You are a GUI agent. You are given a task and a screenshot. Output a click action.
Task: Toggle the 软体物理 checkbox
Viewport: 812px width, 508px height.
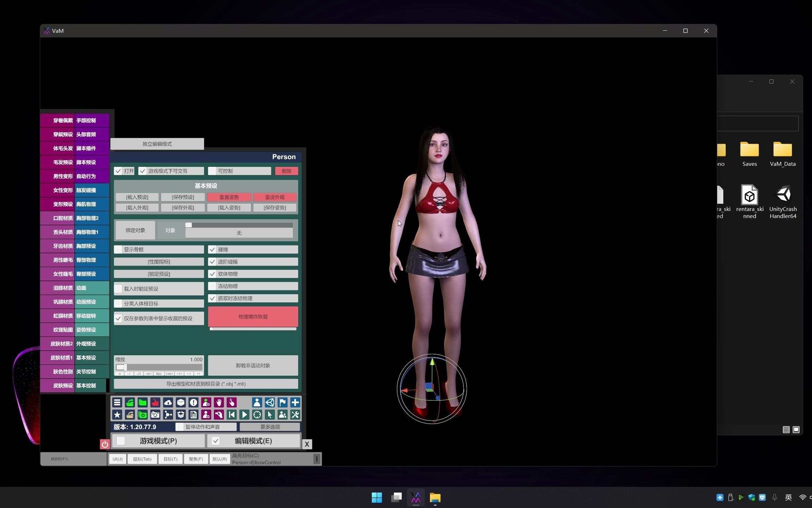(212, 274)
